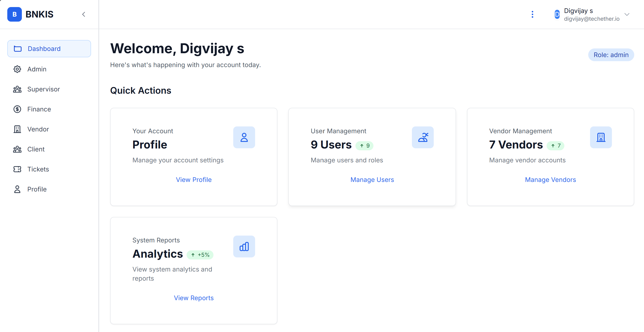Click the bar chart icon on System Reports card
Viewport: 644px width, 332px height.
[244, 246]
